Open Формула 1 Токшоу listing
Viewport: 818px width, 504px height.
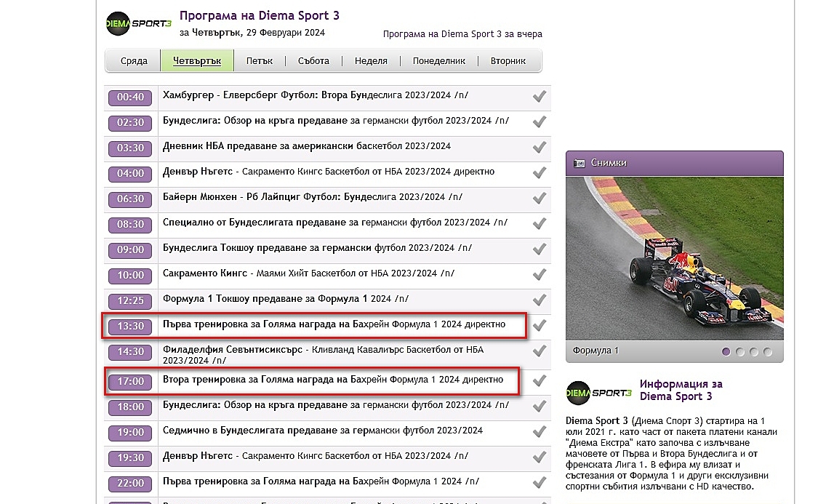click(x=285, y=298)
